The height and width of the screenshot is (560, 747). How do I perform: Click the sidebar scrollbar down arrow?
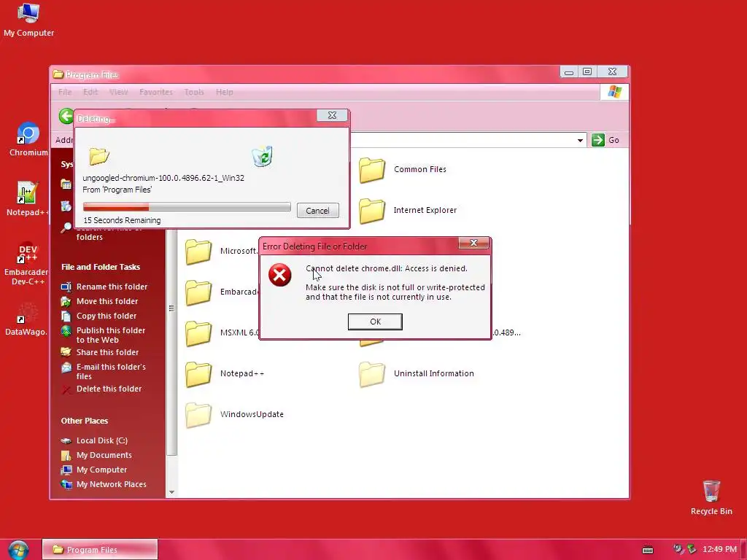(171, 492)
